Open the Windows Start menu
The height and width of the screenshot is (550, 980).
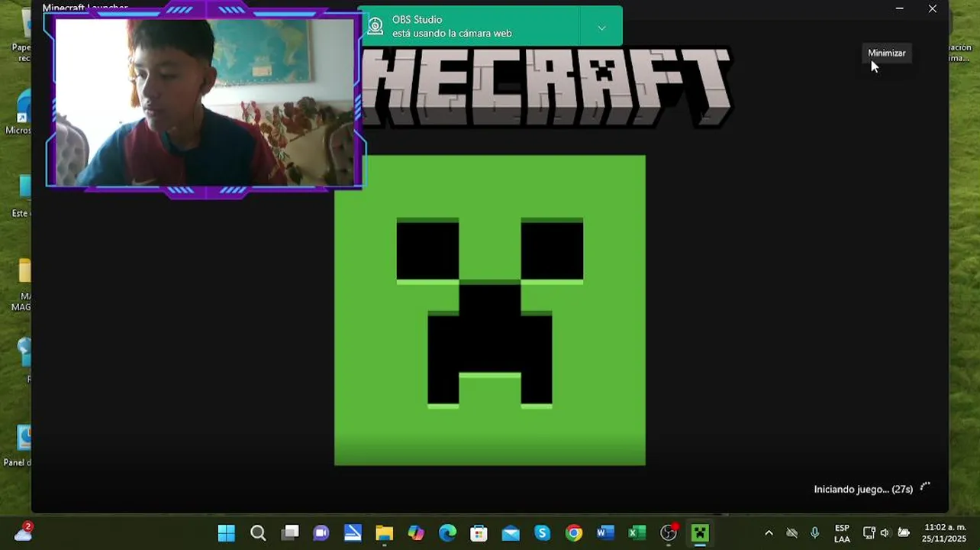[x=227, y=532]
